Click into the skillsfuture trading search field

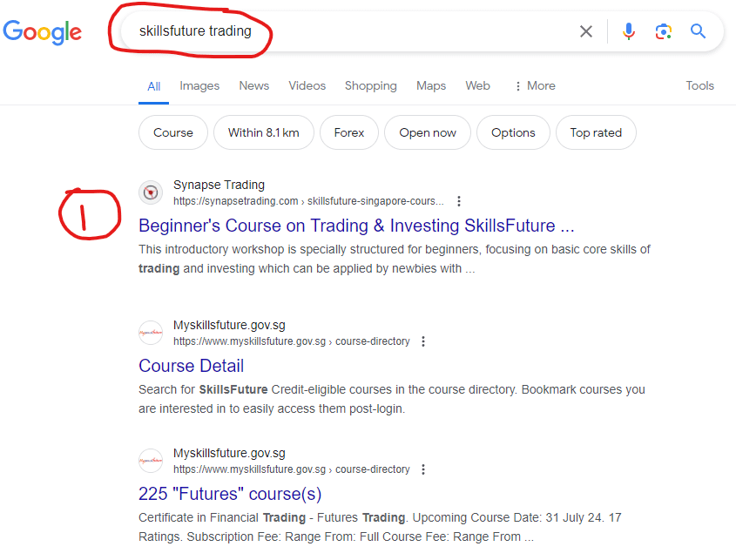pyautogui.click(x=348, y=31)
